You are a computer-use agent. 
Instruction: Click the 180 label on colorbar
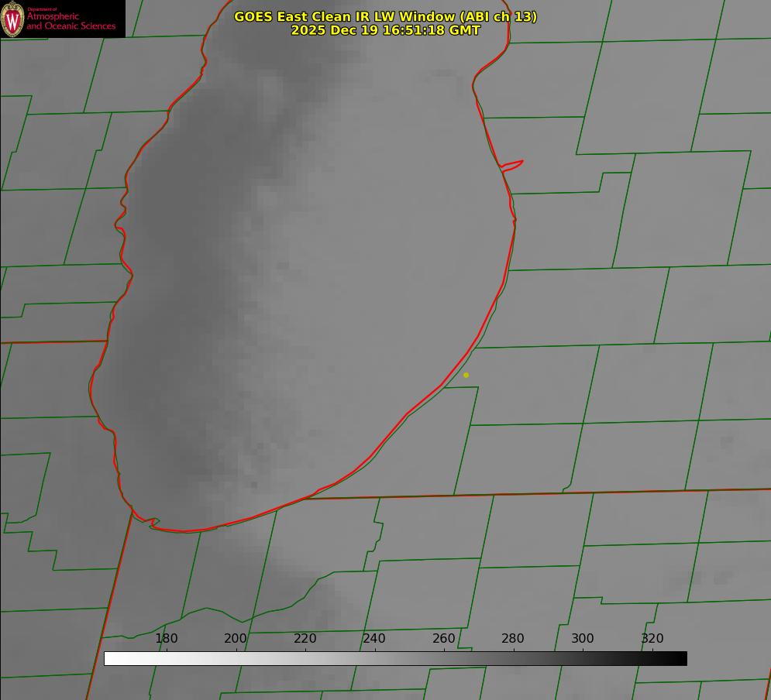167,638
